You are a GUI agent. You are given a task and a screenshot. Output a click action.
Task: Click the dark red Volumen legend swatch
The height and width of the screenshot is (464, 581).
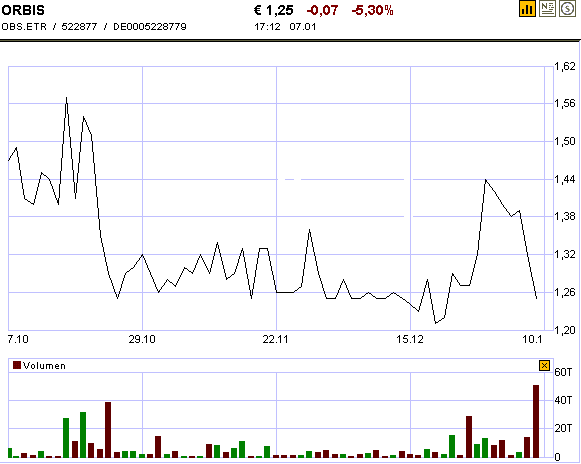click(17, 365)
